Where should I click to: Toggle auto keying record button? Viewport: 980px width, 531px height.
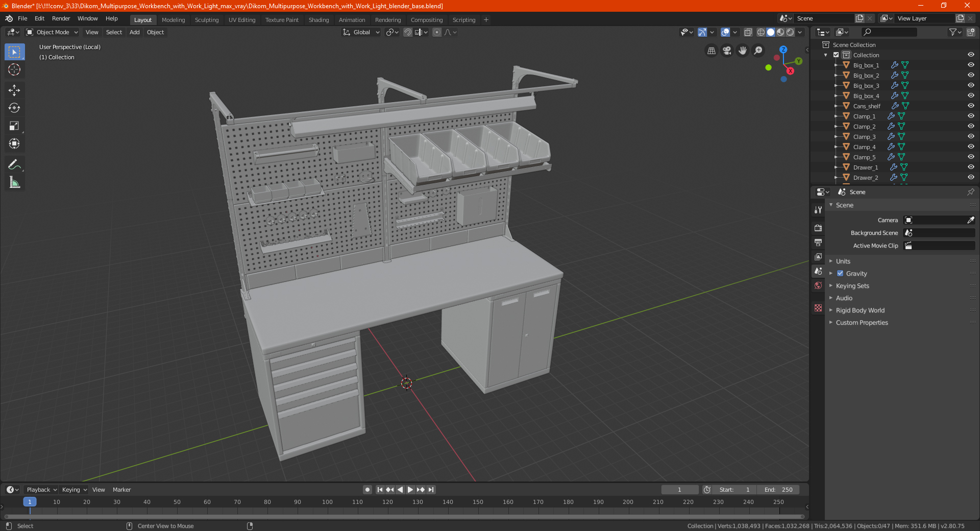tap(367, 490)
